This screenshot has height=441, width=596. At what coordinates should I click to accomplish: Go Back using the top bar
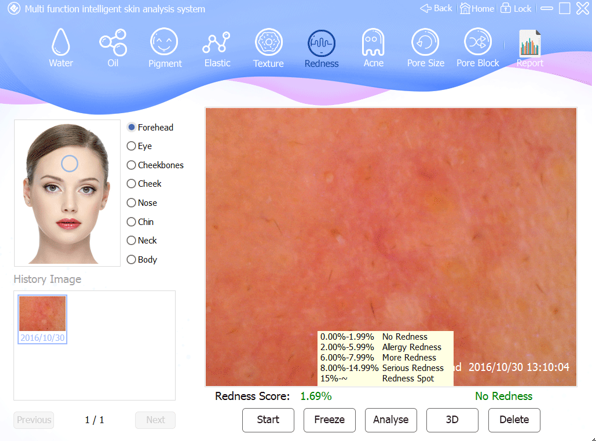pos(436,8)
